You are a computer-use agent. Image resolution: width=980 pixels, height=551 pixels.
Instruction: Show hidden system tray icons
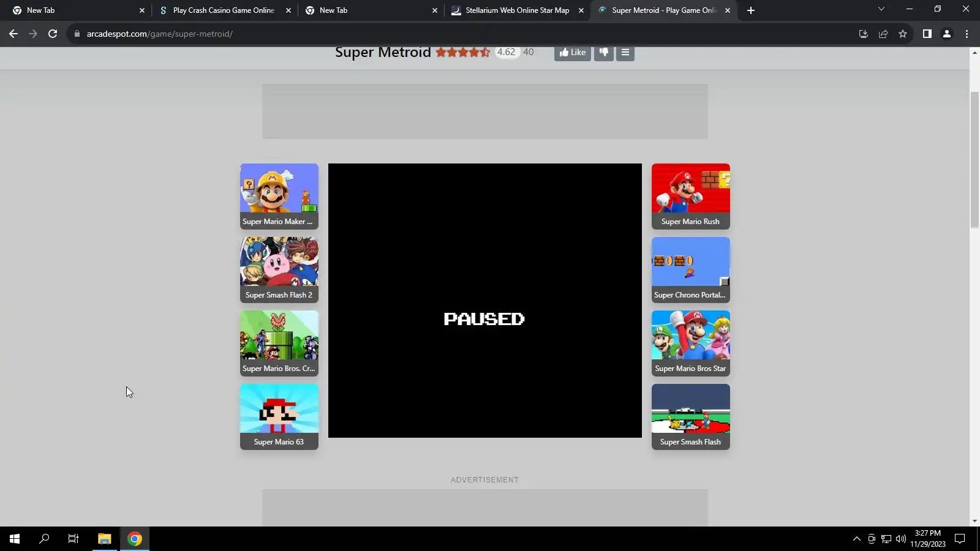click(857, 539)
